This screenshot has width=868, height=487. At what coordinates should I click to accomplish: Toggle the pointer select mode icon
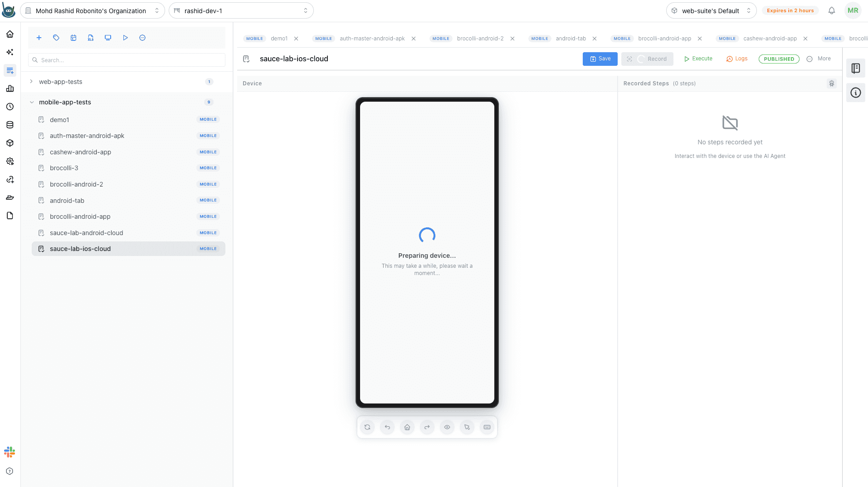tap(467, 428)
